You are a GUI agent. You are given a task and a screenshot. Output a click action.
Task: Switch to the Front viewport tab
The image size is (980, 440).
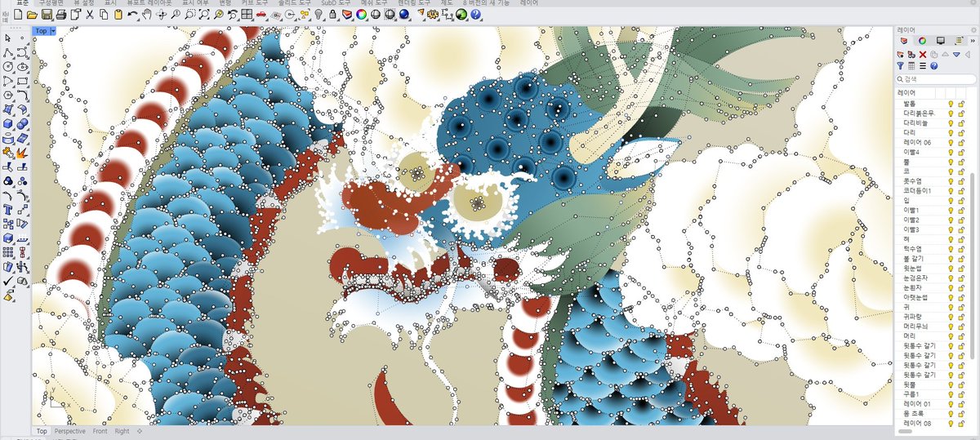point(100,431)
